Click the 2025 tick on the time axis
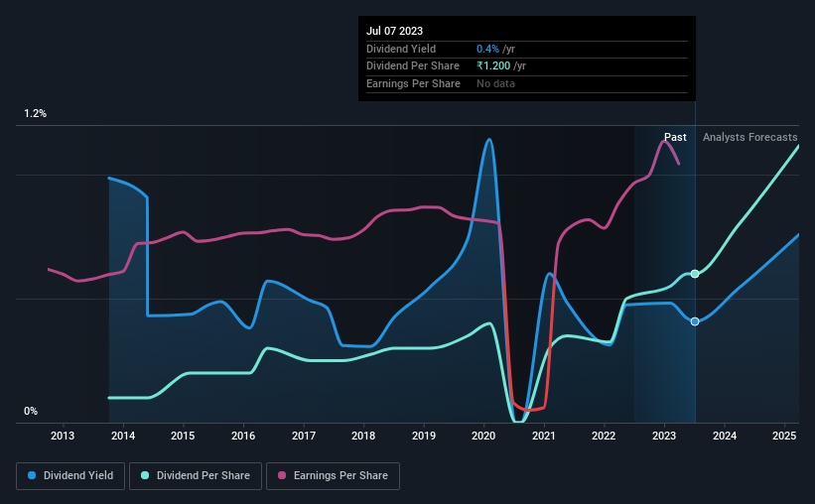Screen dimensions: 815x504 click(x=784, y=436)
